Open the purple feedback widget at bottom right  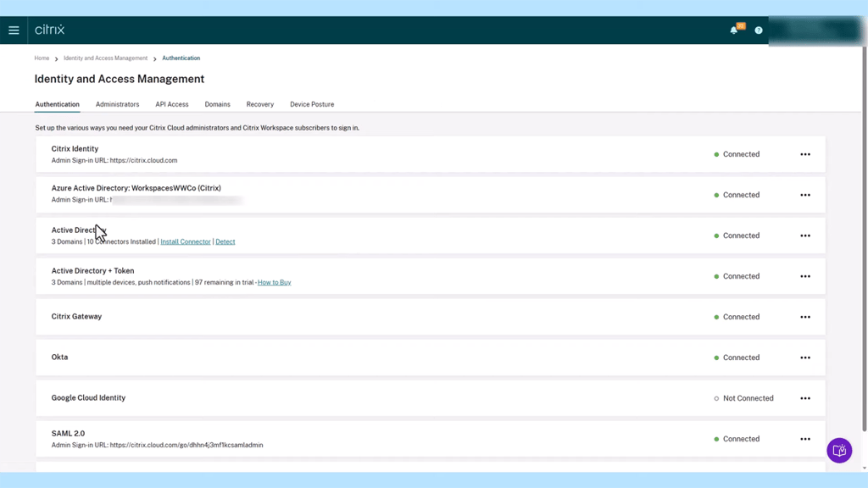(838, 450)
